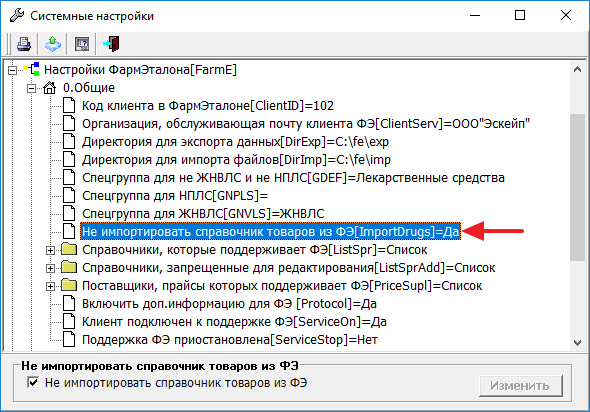Click the page icon of DirExp row
The width and height of the screenshot is (590, 412).
[x=69, y=141]
